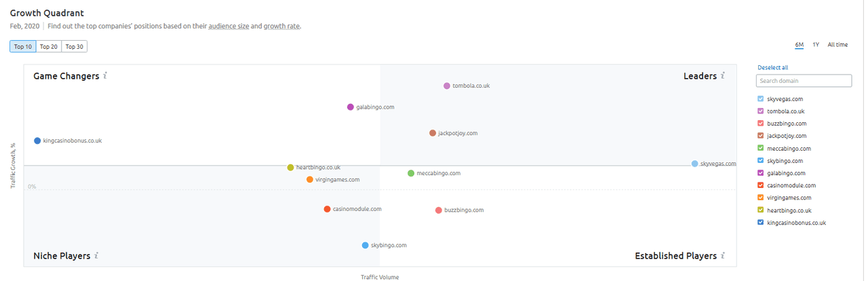This screenshot has height=281, width=868.
Task: Click the tombola.co.uk chart label
Action: 471,86
